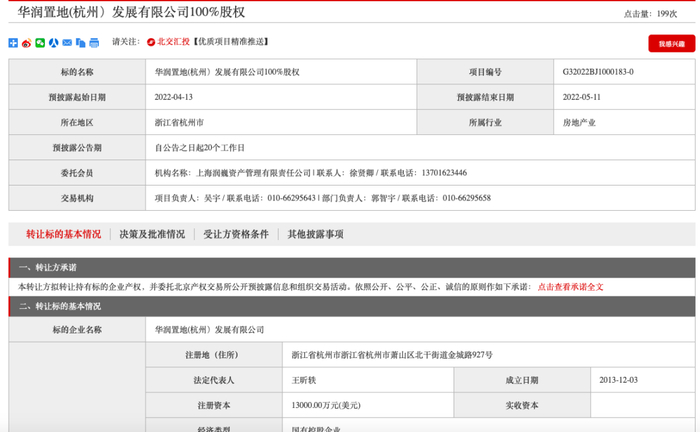Switch to 转让标的基本情况 tab
700x432 pixels.
click(63, 234)
